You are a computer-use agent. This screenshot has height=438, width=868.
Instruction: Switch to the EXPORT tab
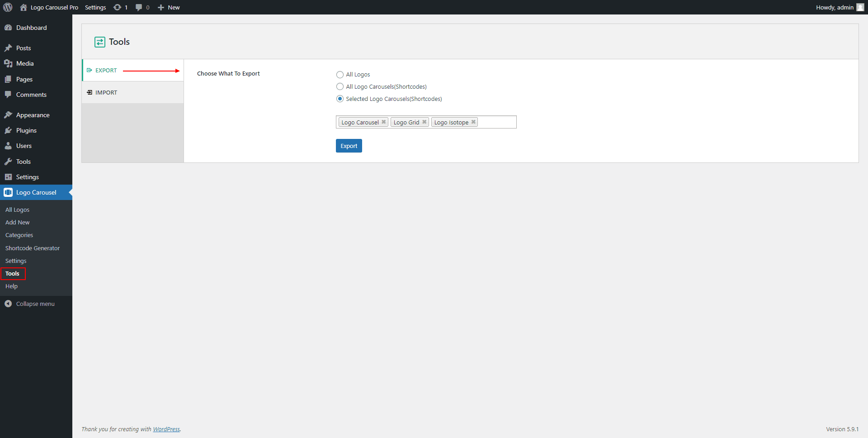coord(106,70)
